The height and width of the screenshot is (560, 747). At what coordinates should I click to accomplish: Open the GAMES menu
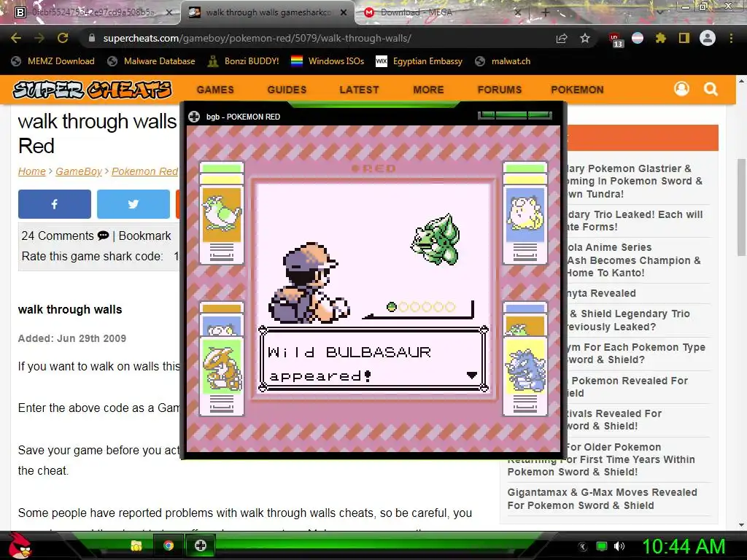pos(215,90)
